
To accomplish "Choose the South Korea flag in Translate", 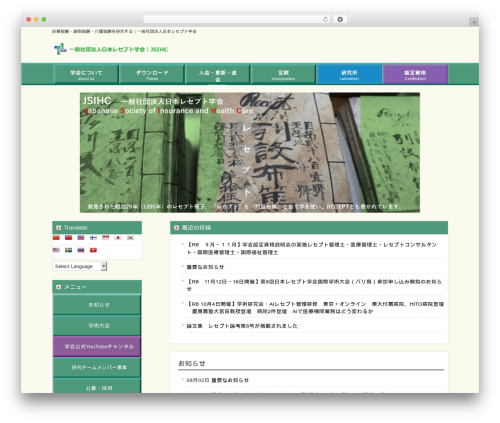I will point(130,238).
